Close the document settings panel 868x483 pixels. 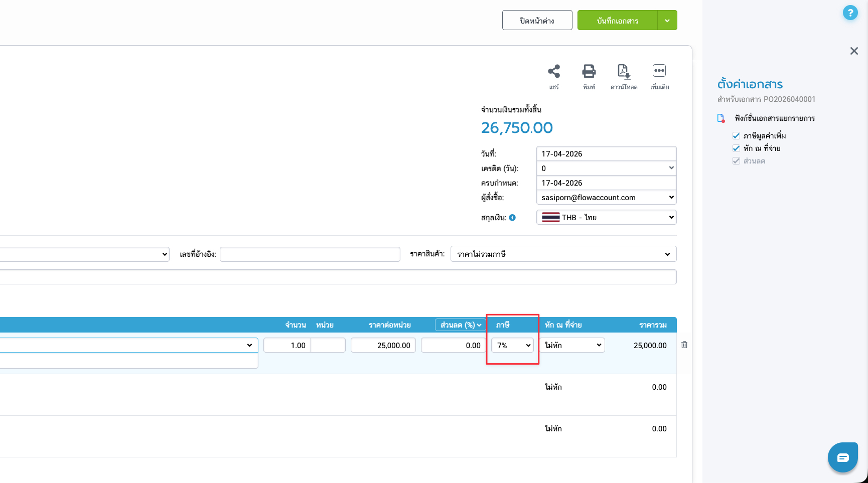click(854, 51)
